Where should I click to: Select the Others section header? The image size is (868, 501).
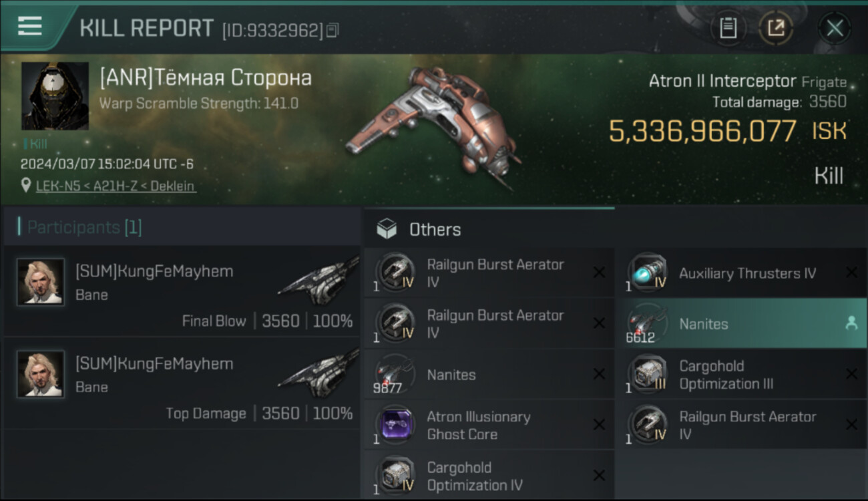[x=434, y=230]
